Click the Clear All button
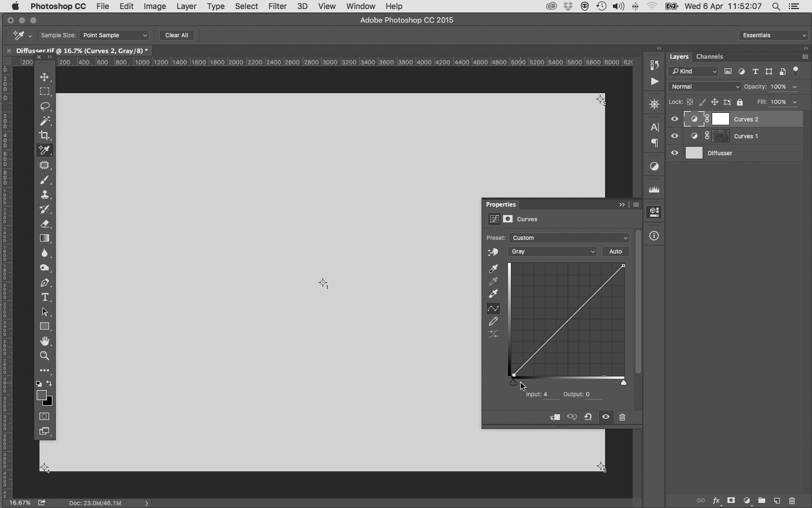This screenshot has width=812, height=508. pyautogui.click(x=176, y=35)
